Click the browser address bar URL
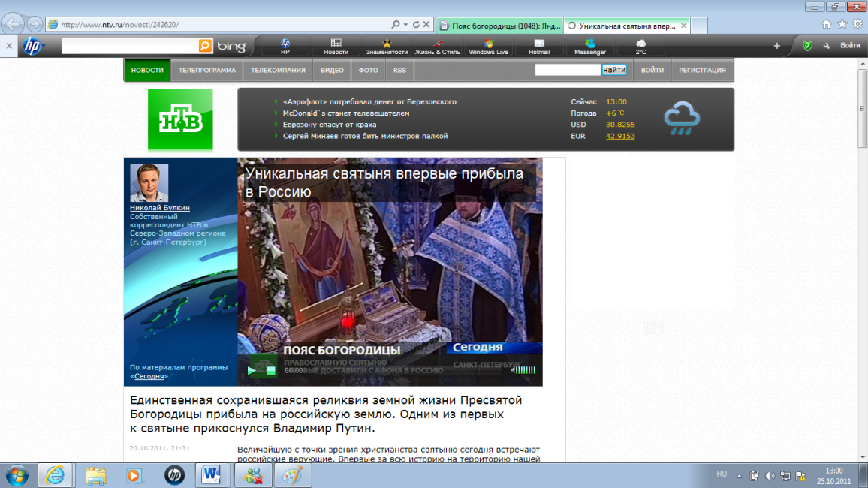The height and width of the screenshot is (488, 868). tap(120, 24)
